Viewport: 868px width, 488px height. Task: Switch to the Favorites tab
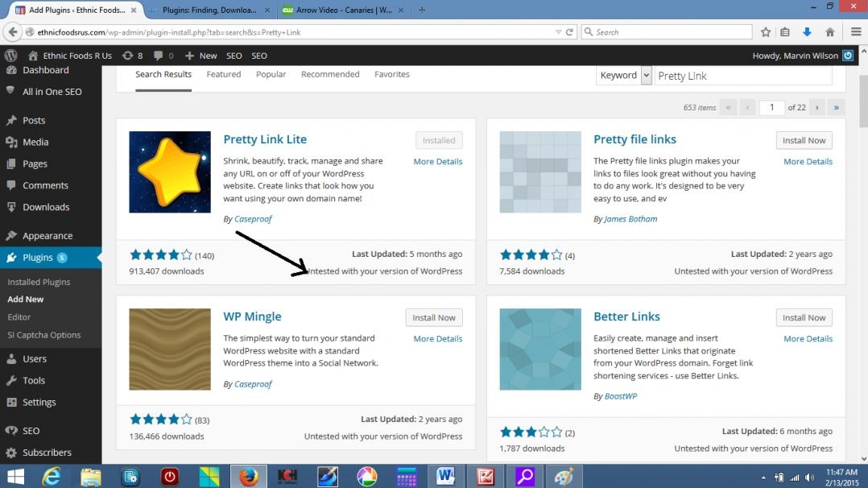click(392, 74)
